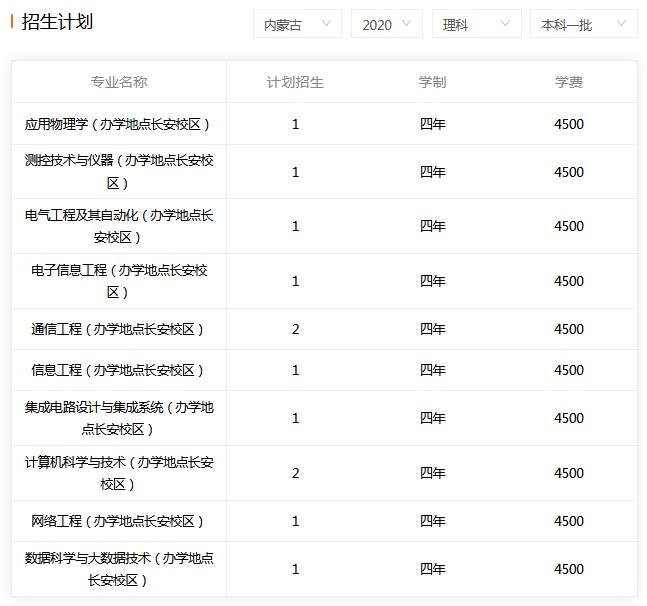Click 四年 duration in 计算机科学与技术 row

pyautogui.click(x=432, y=473)
